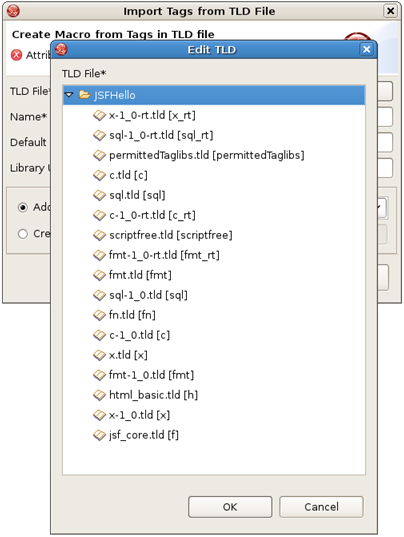The image size is (404, 537).
Task: Select sql-1_0.tld [sql] entry
Action: click(x=148, y=295)
